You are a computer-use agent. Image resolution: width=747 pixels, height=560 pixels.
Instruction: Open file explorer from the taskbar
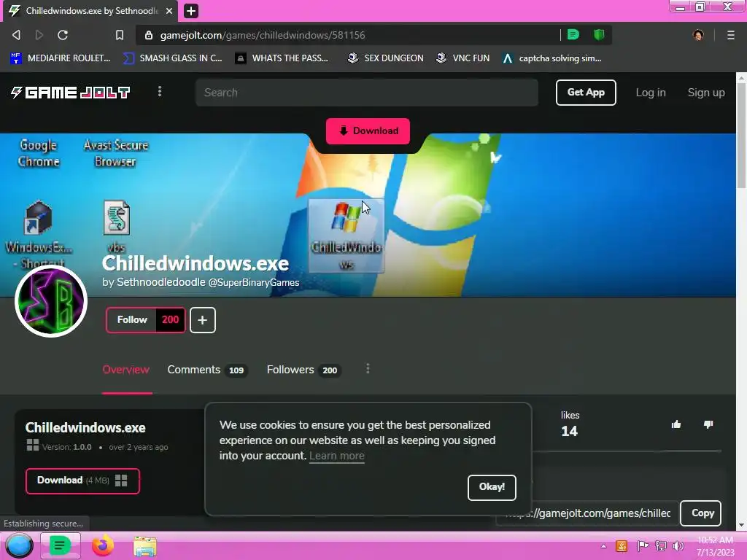[145, 546]
